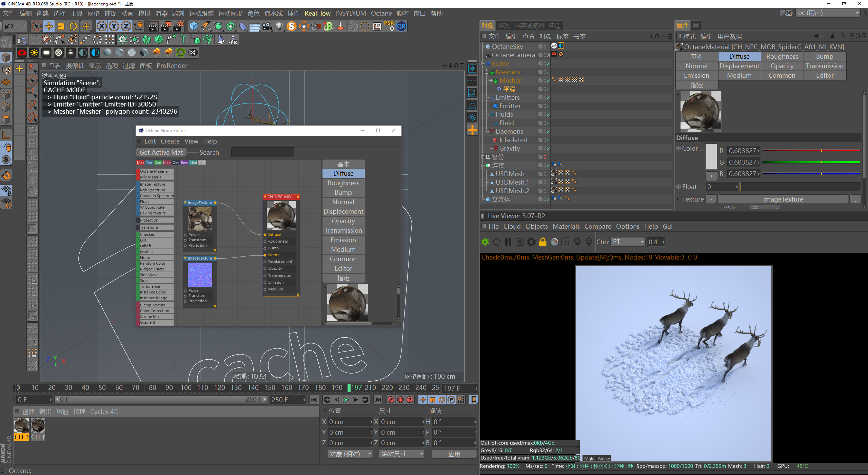Screen dimensions: 868x475
Task: Click the Diffuse color swatch
Action: click(711, 156)
